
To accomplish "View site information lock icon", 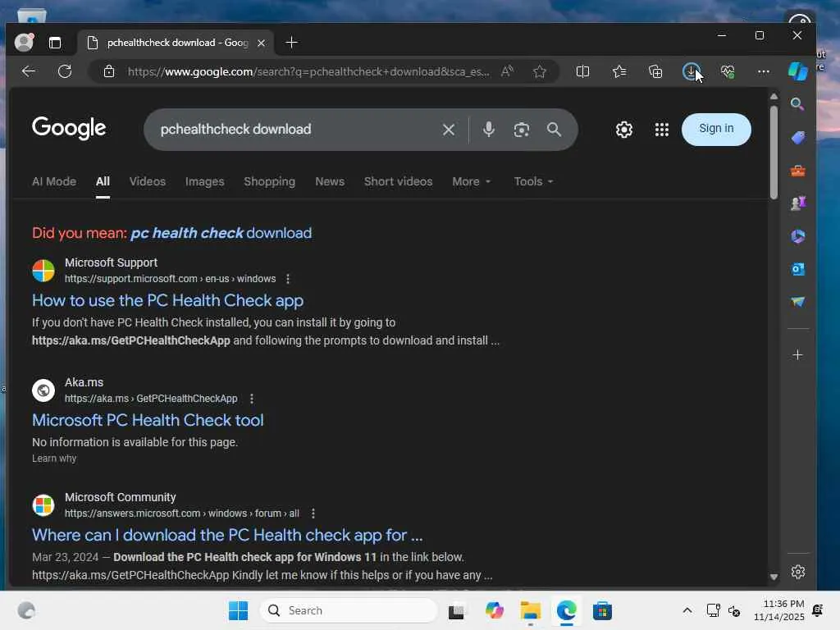I will pos(109,71).
